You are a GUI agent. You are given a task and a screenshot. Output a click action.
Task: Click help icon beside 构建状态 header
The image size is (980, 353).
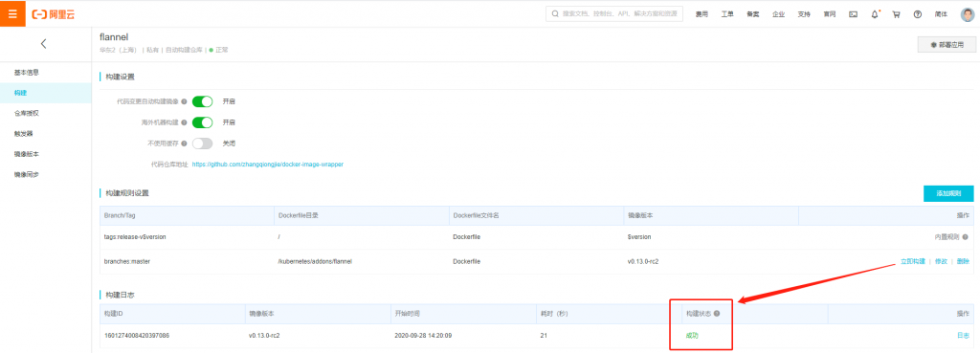click(717, 314)
